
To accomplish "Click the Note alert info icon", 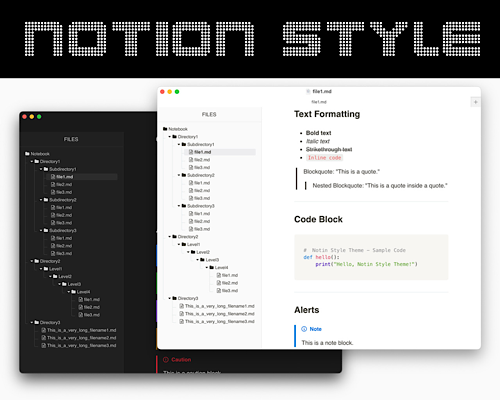I will pyautogui.click(x=304, y=329).
